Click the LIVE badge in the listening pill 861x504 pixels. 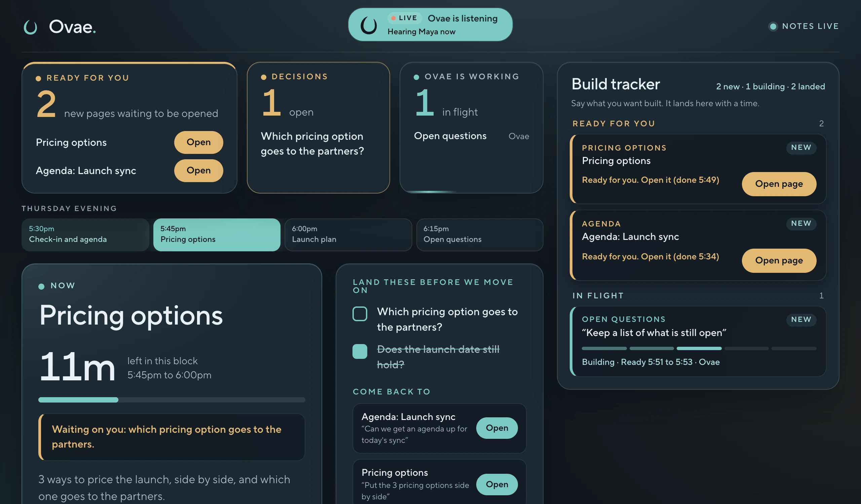click(x=405, y=18)
